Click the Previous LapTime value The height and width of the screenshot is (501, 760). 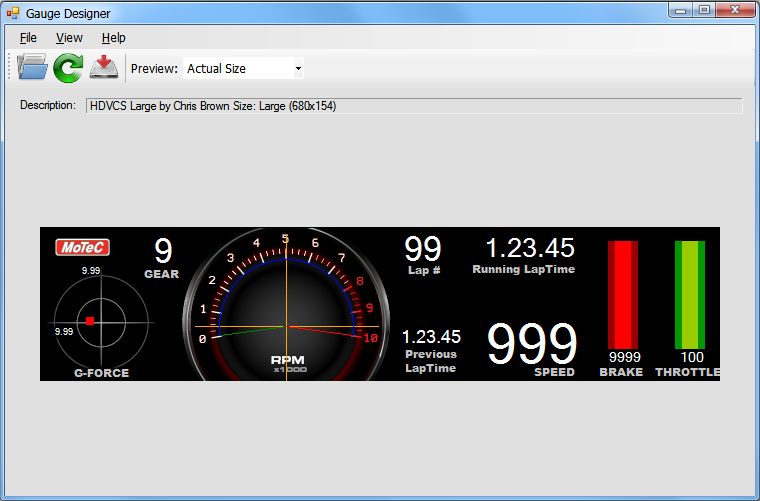click(x=431, y=337)
